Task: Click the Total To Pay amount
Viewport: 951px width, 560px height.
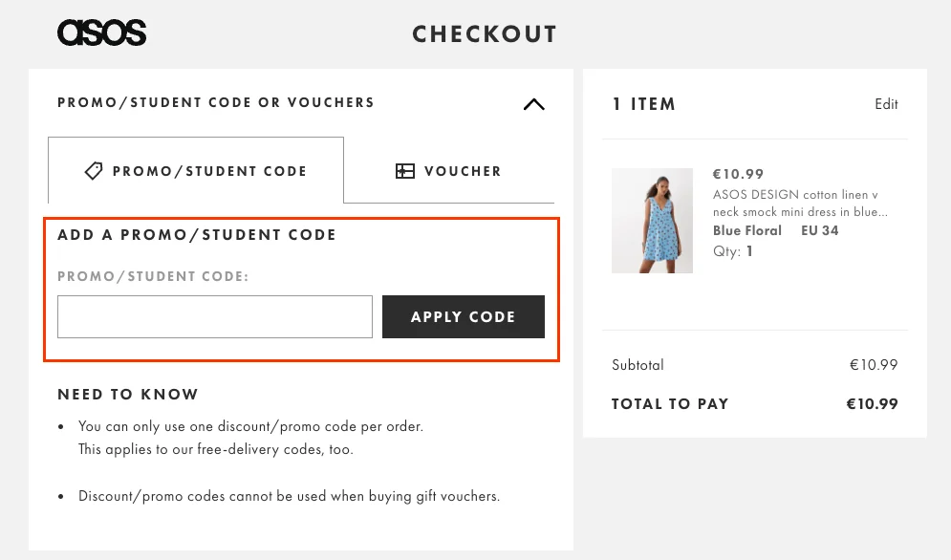Action: pos(873,404)
